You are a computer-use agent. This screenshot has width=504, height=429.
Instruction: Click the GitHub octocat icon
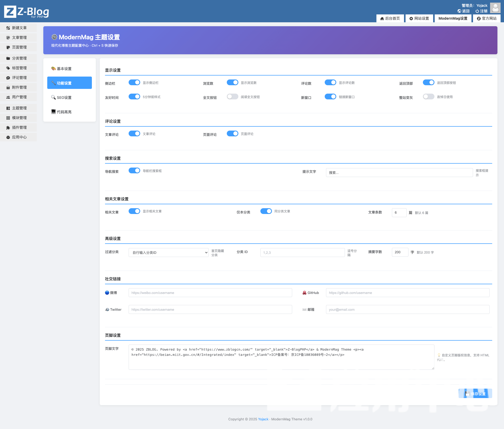304,293
